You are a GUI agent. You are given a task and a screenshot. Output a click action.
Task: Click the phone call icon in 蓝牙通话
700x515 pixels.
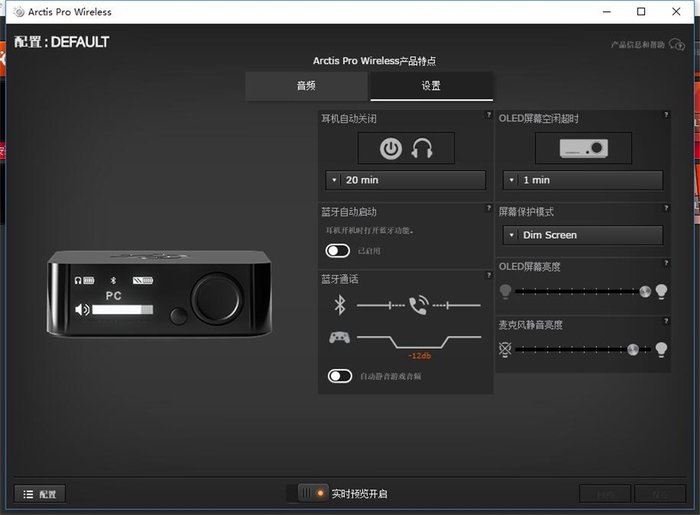tap(419, 306)
